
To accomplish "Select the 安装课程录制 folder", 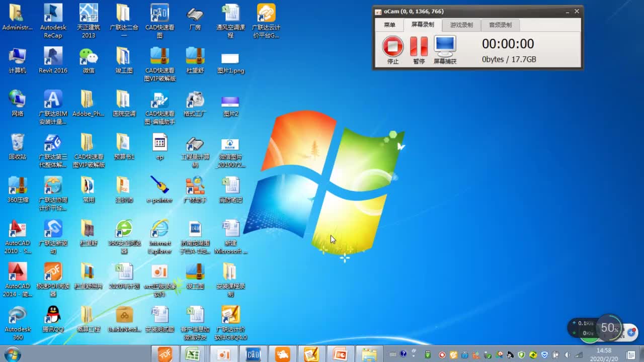I will pos(230,280).
